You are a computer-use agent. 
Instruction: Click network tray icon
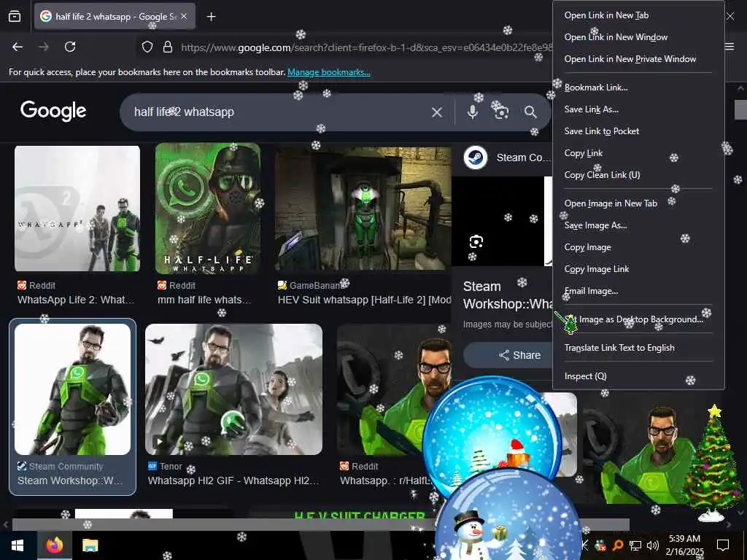tap(635, 545)
